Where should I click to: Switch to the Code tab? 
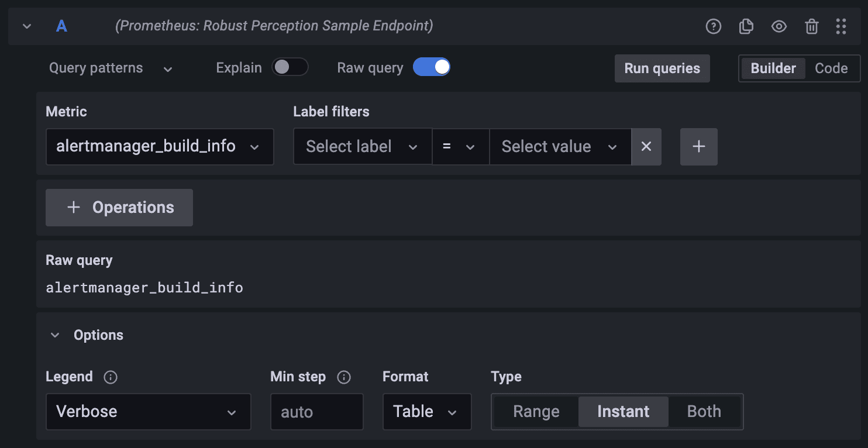click(x=832, y=68)
